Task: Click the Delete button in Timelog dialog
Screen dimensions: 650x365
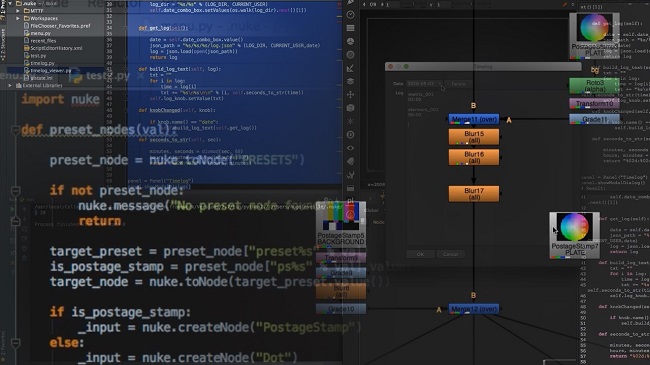Action: pyautogui.click(x=458, y=84)
